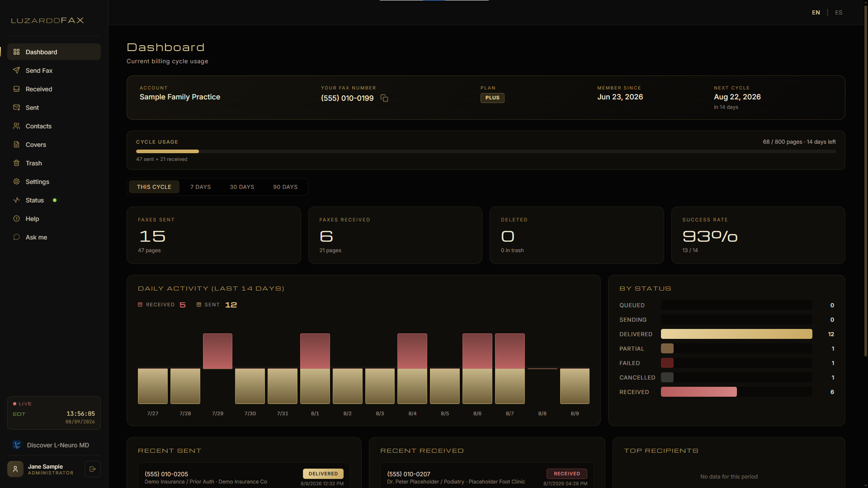Switch language to EN
This screenshot has height=488, width=868.
pos(816,13)
